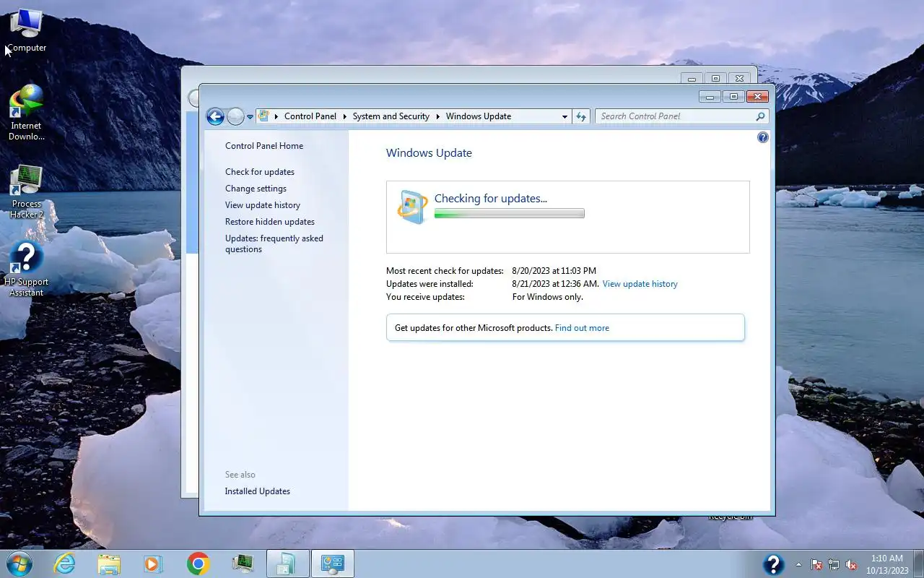
Task: Launch Internet Explorer from taskbar
Action: point(65,564)
